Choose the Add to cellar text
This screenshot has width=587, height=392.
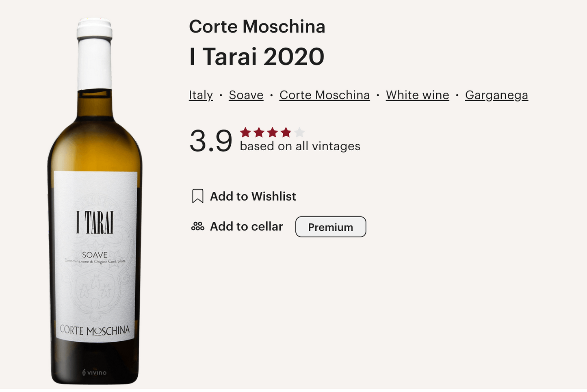pyautogui.click(x=246, y=227)
